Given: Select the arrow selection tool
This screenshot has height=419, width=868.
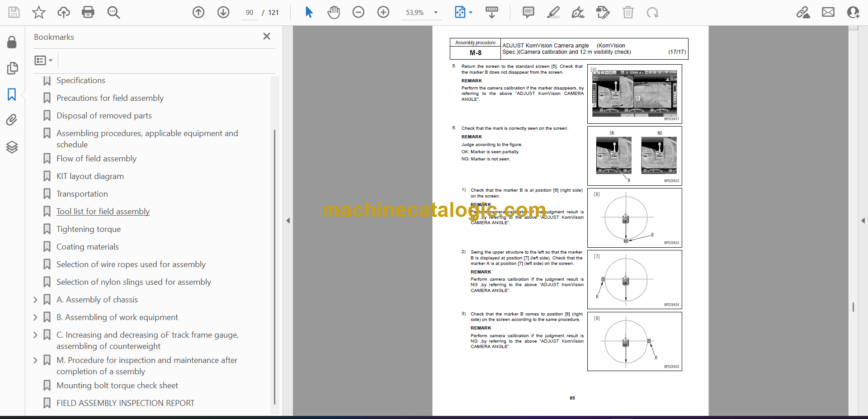Looking at the screenshot, I should [x=309, y=12].
